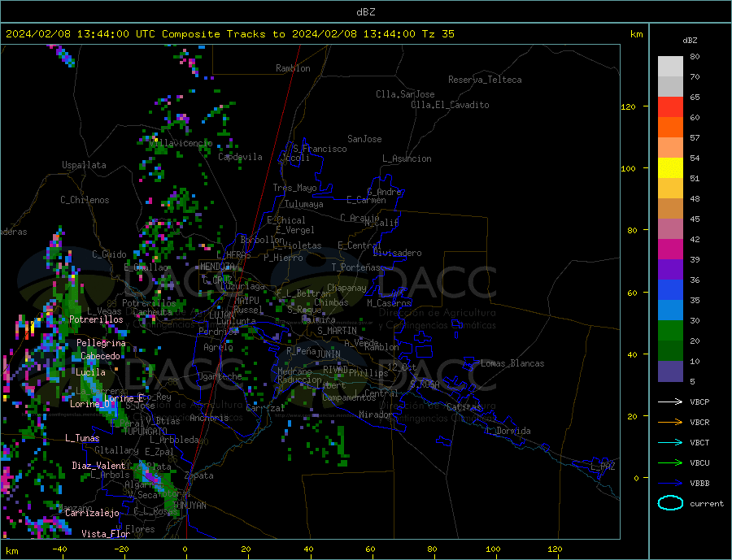This screenshot has height=560, width=732.
Task: Click the white 'Lucila' label
Action: pyautogui.click(x=90, y=372)
